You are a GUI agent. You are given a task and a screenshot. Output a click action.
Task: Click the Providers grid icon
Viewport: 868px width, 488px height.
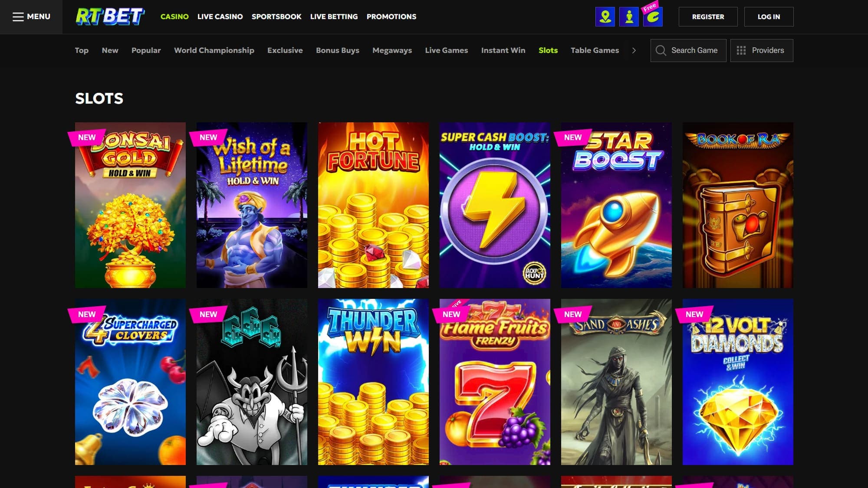741,50
